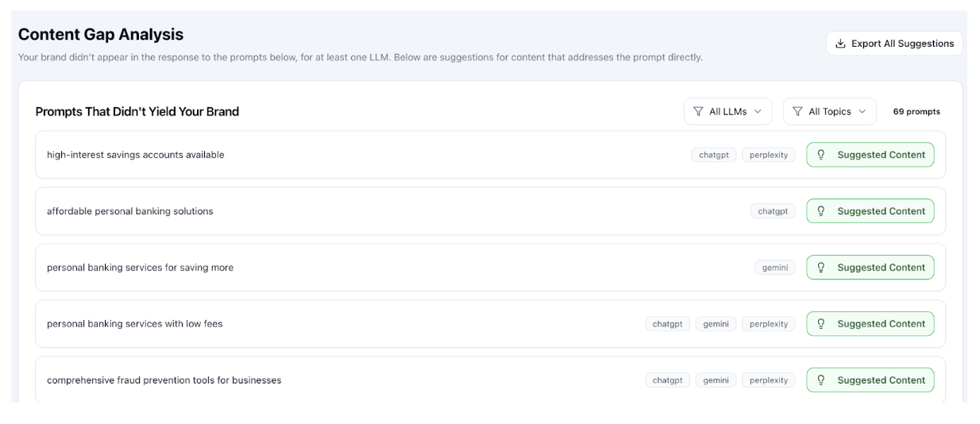
Task: Open the 'high-interest savings accounts available' prompt
Action: [135, 155]
